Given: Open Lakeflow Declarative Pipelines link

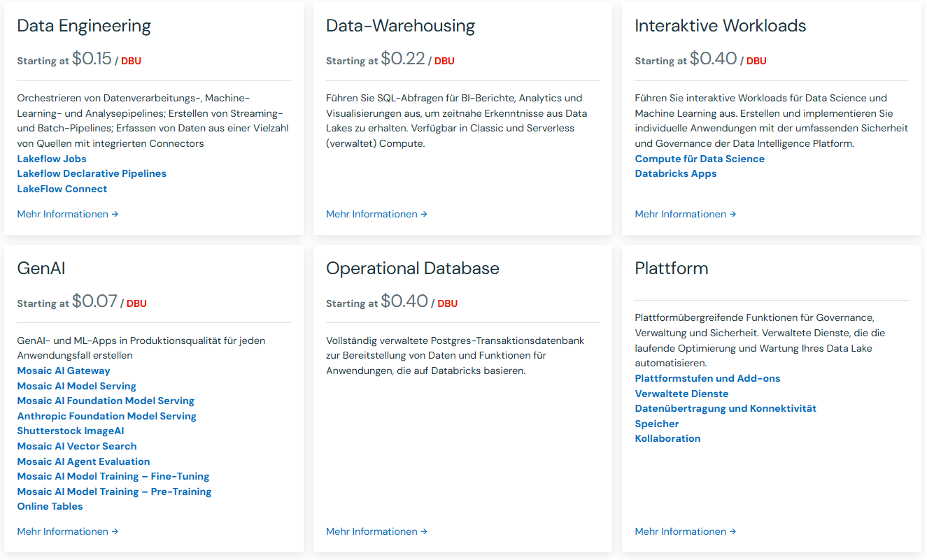Looking at the screenshot, I should pyautogui.click(x=92, y=173).
